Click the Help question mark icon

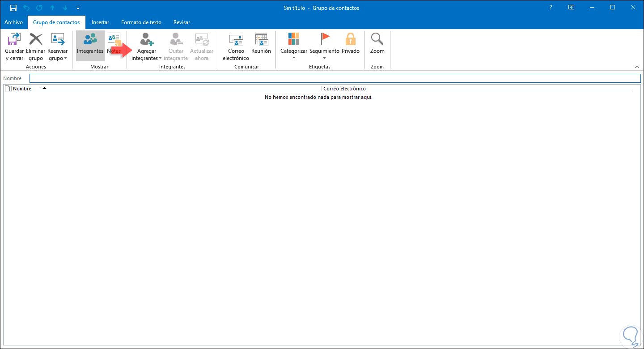point(551,8)
